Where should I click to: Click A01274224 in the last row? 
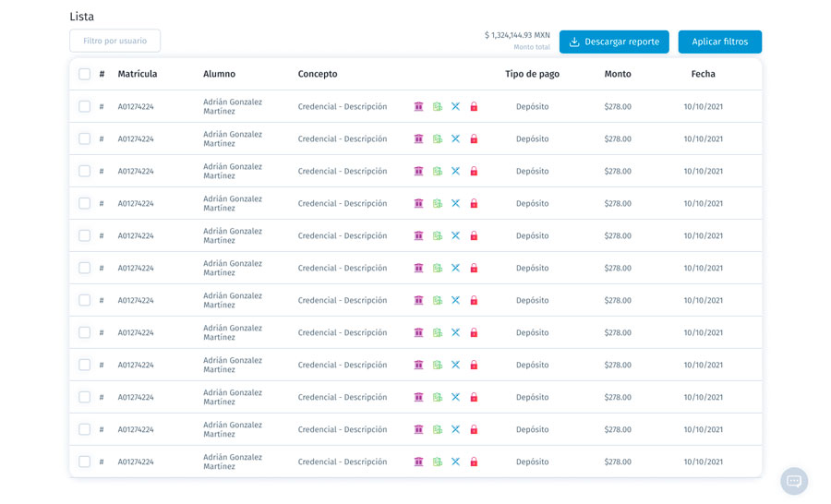point(136,462)
